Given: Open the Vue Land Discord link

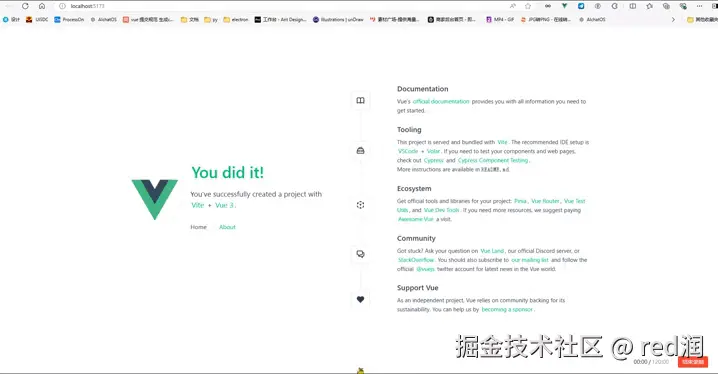Looking at the screenshot, I should pyautogui.click(x=492, y=251).
